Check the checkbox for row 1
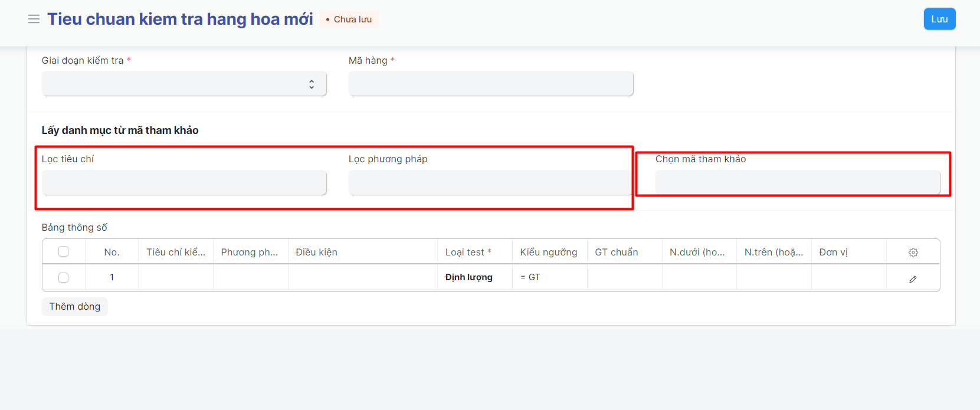980x410 pixels. coord(64,278)
